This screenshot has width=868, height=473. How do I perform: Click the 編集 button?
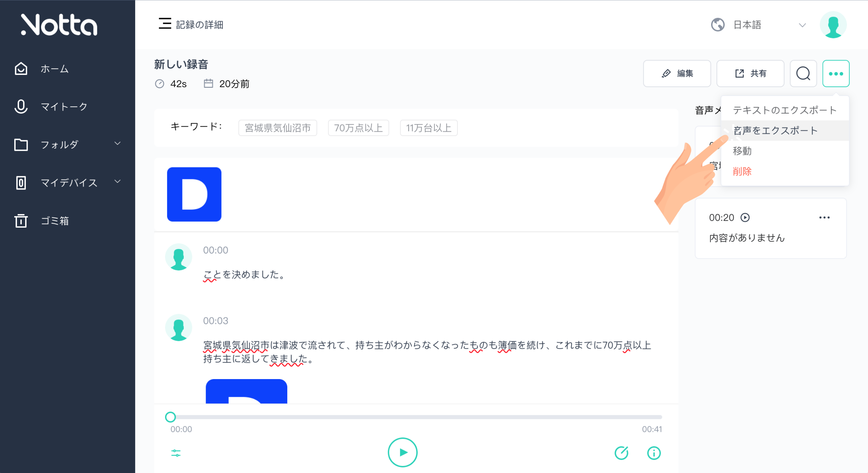(677, 73)
